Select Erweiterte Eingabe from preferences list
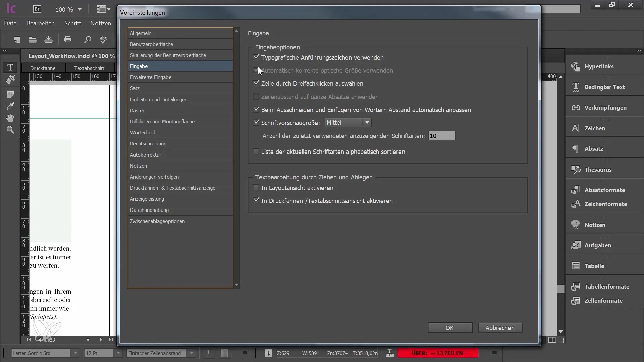The image size is (644, 362). [x=151, y=77]
